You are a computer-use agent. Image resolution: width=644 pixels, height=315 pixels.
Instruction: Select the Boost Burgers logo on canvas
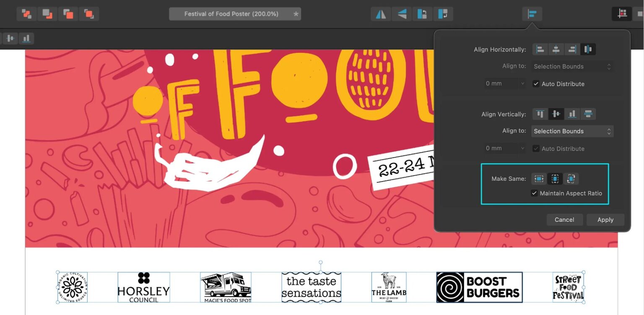(479, 287)
